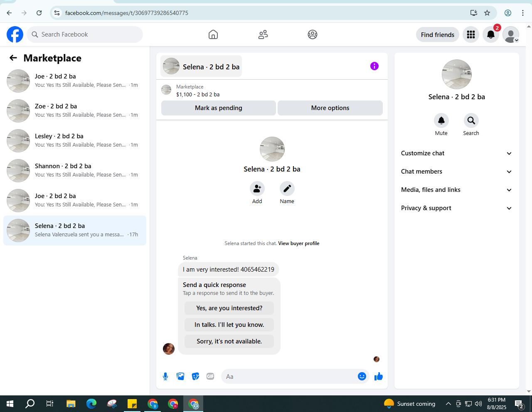Open the Lesley · 2 bd 2 ba conversation
Viewport: 532px width, 412px height.
75,141
